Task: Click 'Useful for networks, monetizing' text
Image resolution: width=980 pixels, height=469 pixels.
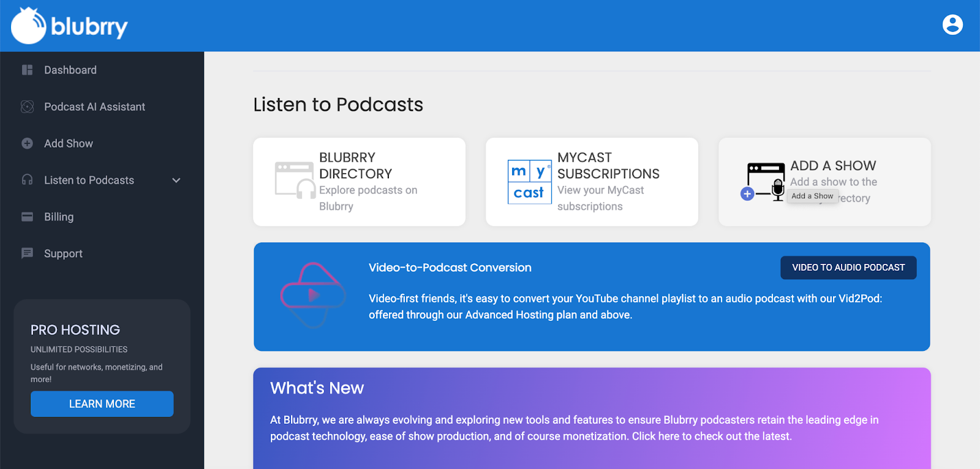Action: click(97, 373)
